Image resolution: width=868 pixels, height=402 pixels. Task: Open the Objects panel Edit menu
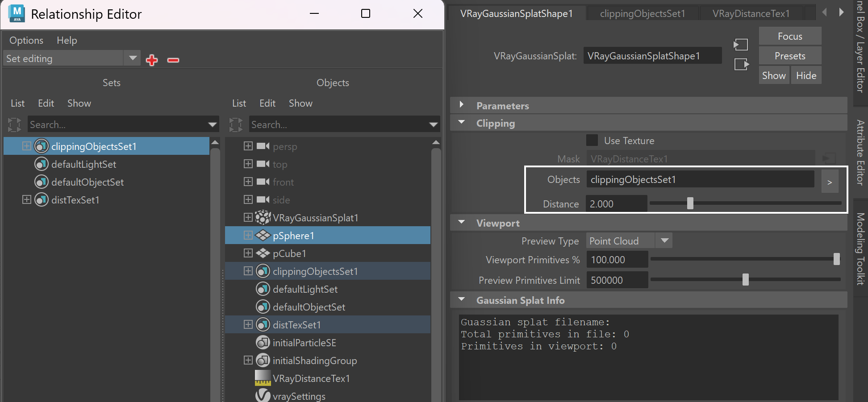(x=267, y=103)
